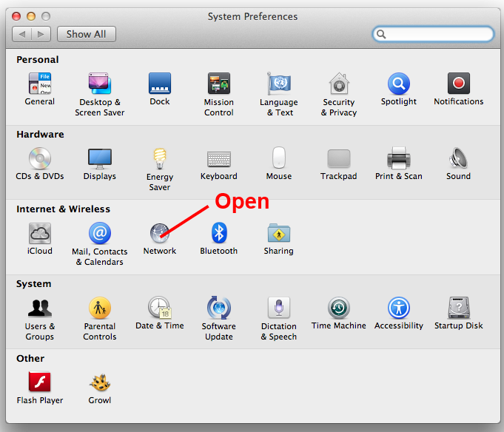This screenshot has width=504, height=432.
Task: Focus the preferences search field
Action: point(433,34)
